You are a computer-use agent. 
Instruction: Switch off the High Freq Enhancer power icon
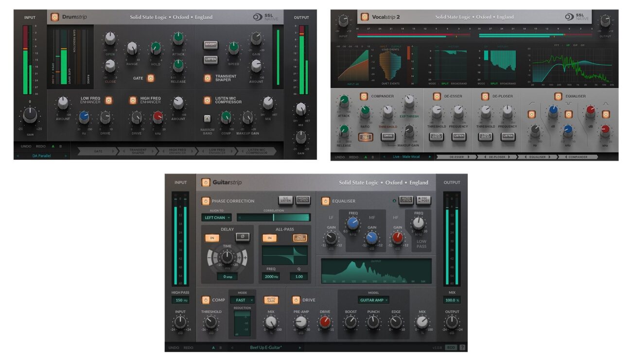[x=133, y=100]
